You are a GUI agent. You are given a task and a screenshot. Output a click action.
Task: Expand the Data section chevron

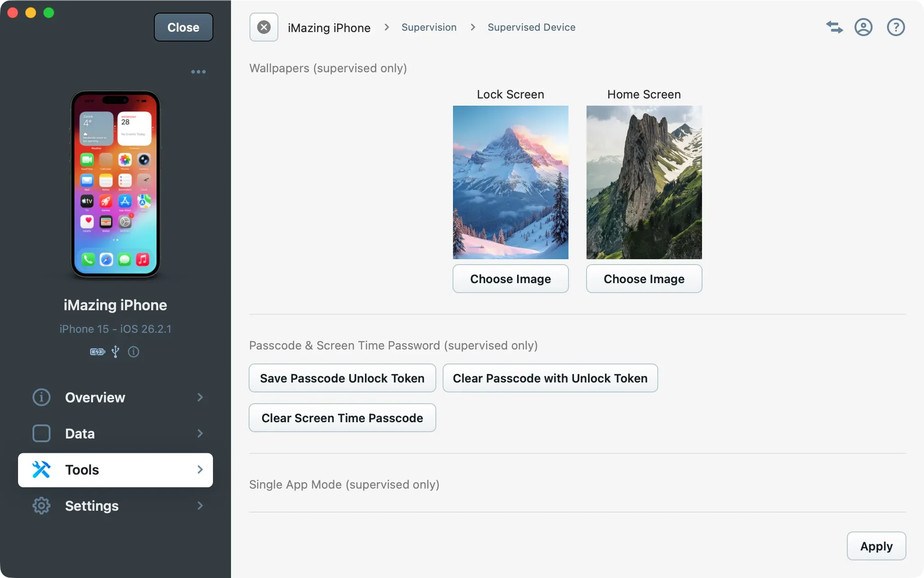pyautogui.click(x=200, y=433)
